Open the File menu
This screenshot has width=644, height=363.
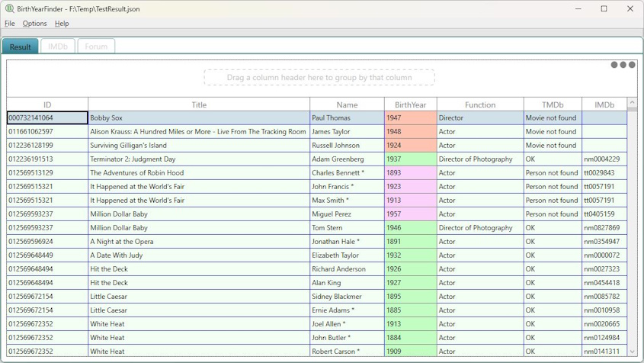[x=9, y=24]
